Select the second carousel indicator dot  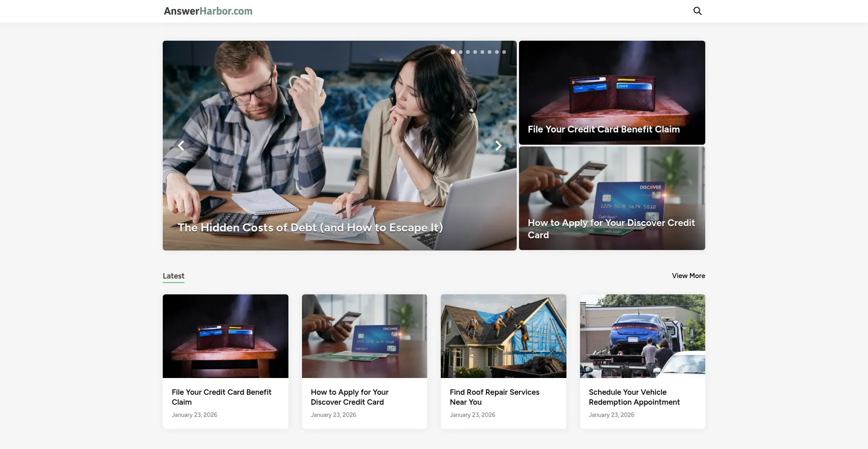pyautogui.click(x=461, y=52)
